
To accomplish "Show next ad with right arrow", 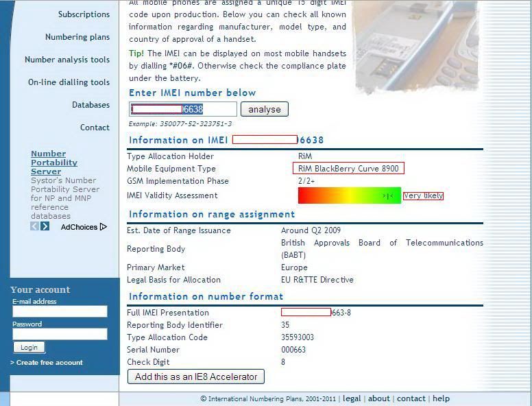I will click(45, 226).
